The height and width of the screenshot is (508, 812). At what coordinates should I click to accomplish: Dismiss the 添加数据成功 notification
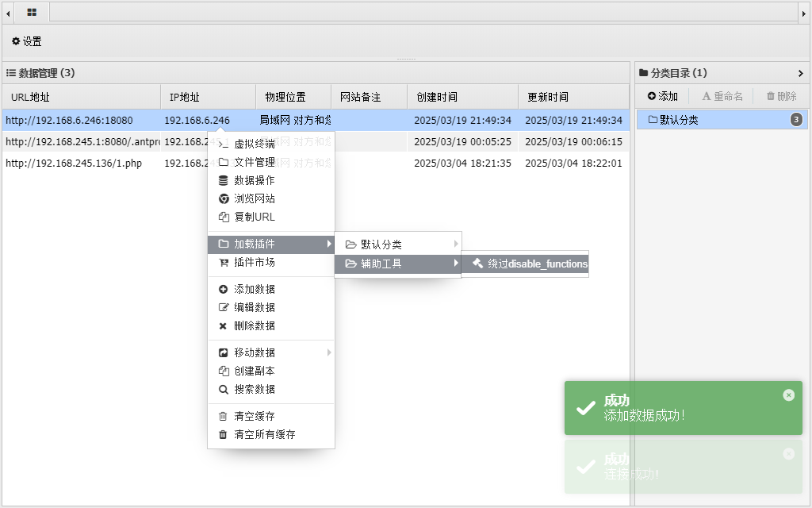pos(788,394)
